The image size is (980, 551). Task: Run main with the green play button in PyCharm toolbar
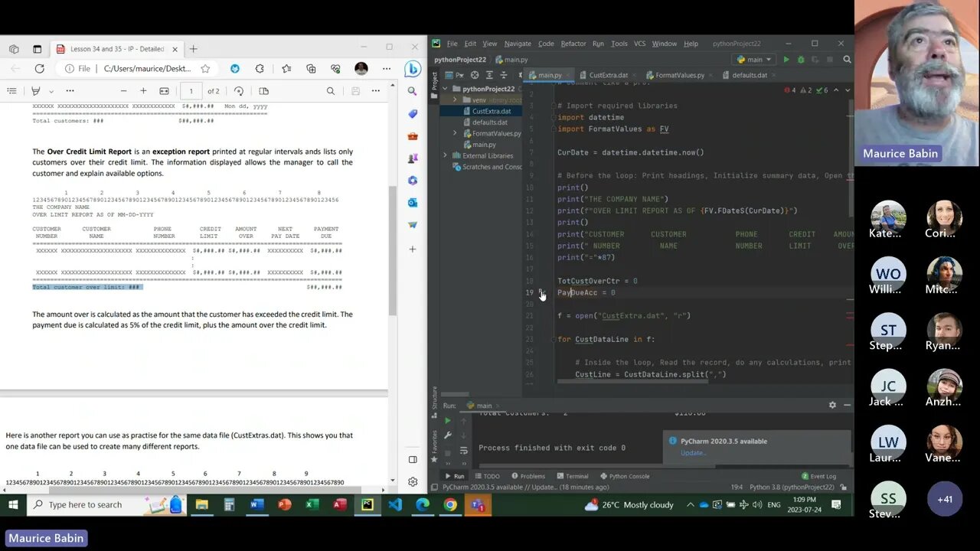tap(786, 60)
